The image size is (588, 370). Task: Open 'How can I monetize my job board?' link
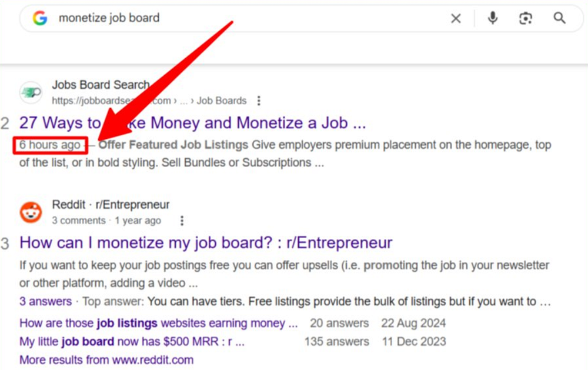[x=206, y=242]
